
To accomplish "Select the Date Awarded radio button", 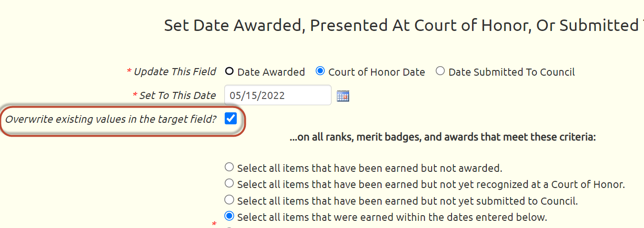I will [x=229, y=71].
